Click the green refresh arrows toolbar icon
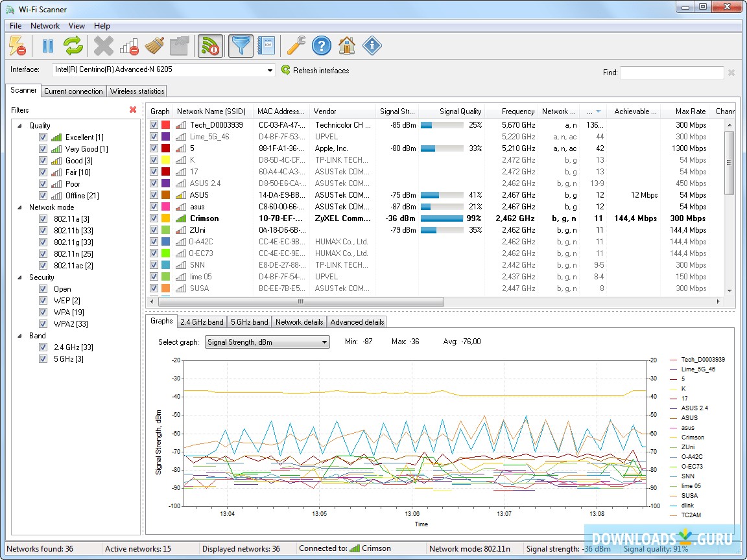The height and width of the screenshot is (560, 747). [x=73, y=46]
